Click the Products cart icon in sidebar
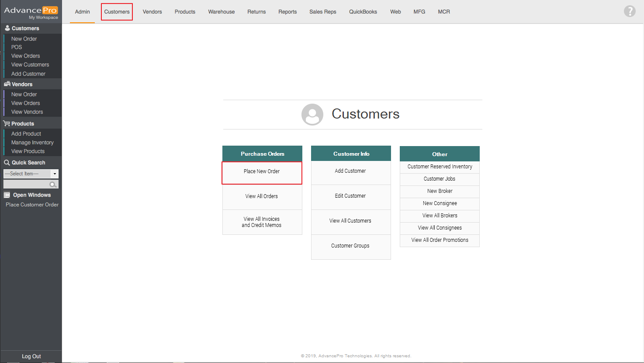Image resolution: width=644 pixels, height=363 pixels. pyautogui.click(x=7, y=123)
